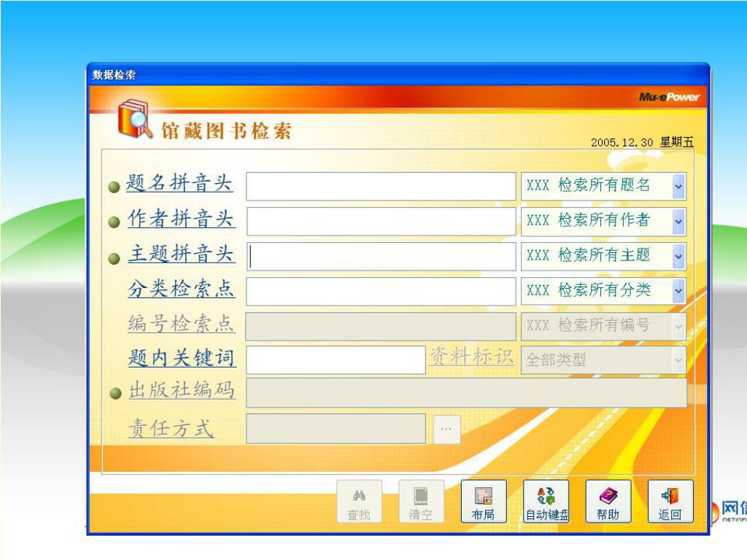
Task: Open the 检索所有题名 dropdown
Action: point(678,186)
